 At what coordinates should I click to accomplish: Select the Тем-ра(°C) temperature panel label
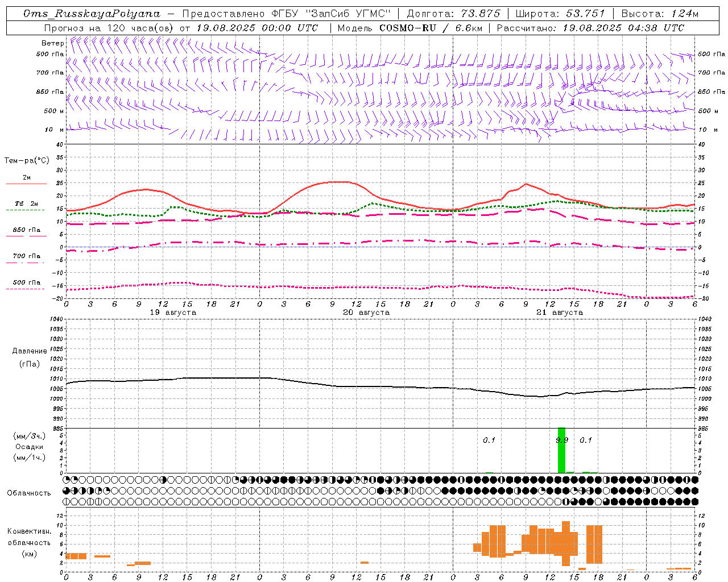27,161
